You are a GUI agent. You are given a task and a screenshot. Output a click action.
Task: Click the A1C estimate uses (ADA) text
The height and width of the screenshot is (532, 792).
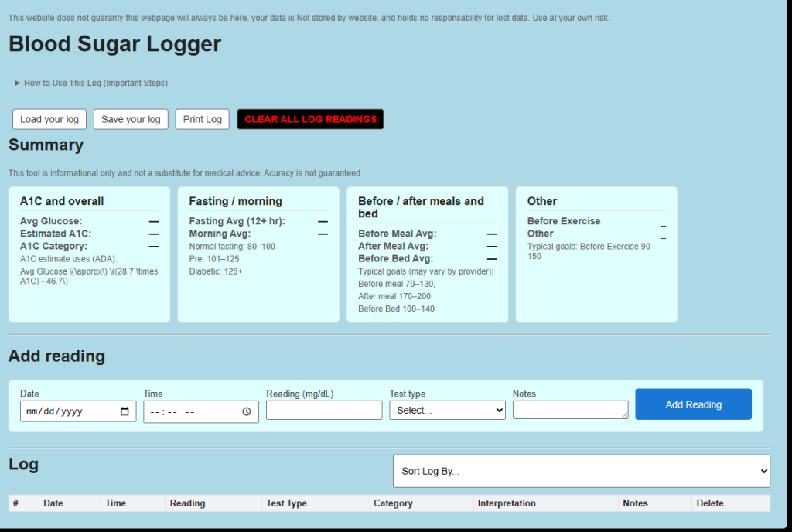68,259
